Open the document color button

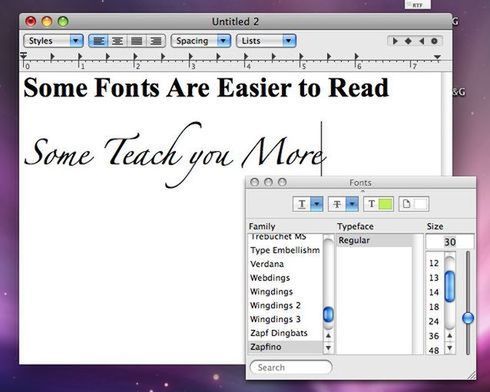click(x=414, y=204)
